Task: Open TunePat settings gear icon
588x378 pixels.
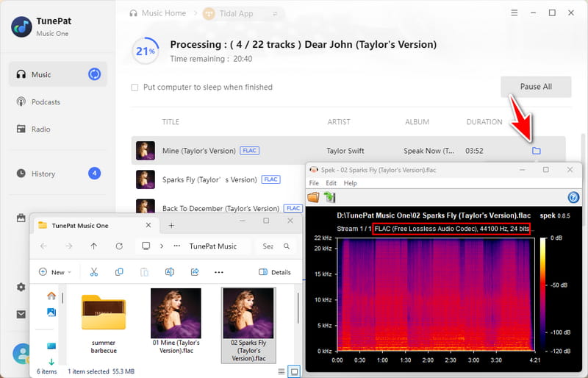Action: (x=21, y=287)
